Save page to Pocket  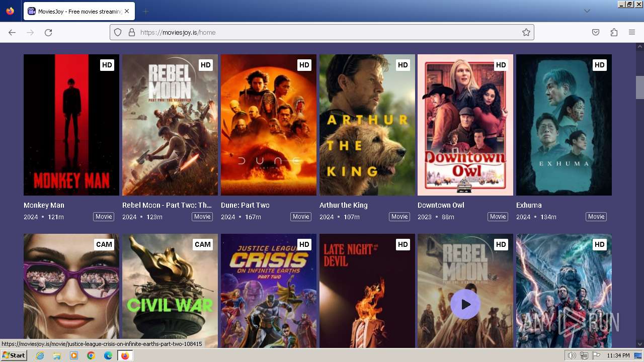(x=596, y=32)
